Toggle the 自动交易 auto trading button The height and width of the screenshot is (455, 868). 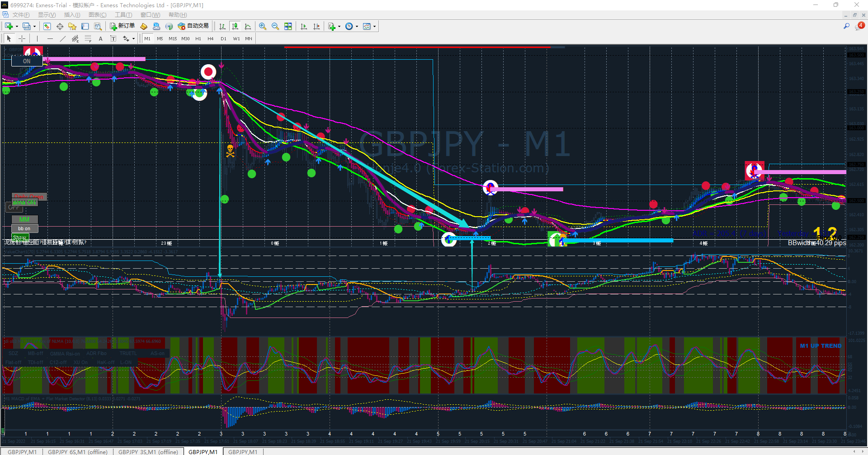[x=193, y=26]
